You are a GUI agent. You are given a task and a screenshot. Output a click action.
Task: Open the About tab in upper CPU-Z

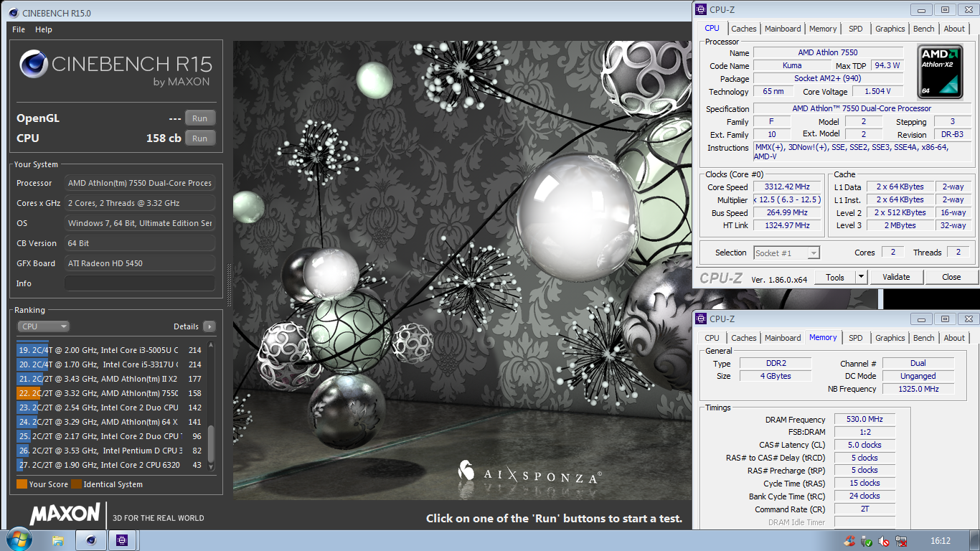954,29
